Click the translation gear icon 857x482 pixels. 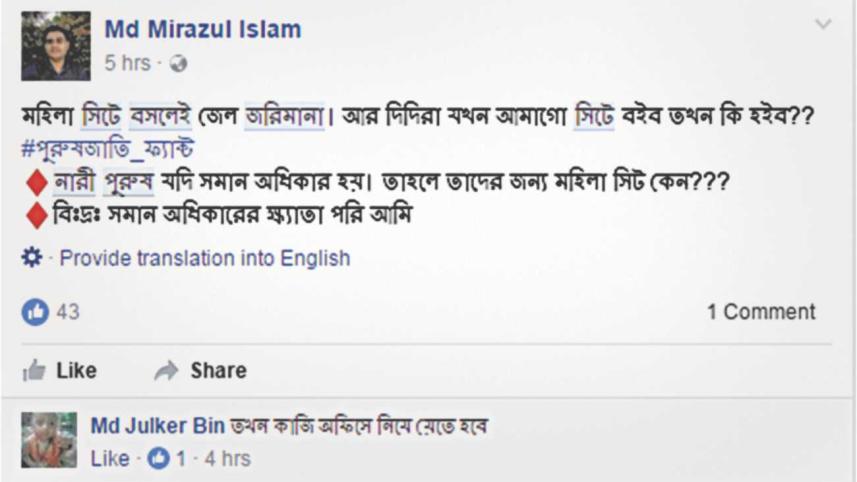33,258
